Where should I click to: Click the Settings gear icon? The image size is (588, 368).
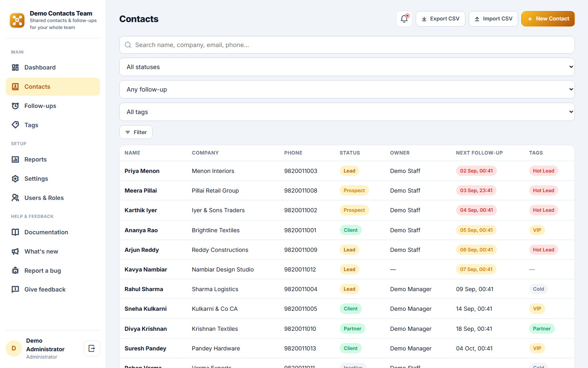click(16, 179)
